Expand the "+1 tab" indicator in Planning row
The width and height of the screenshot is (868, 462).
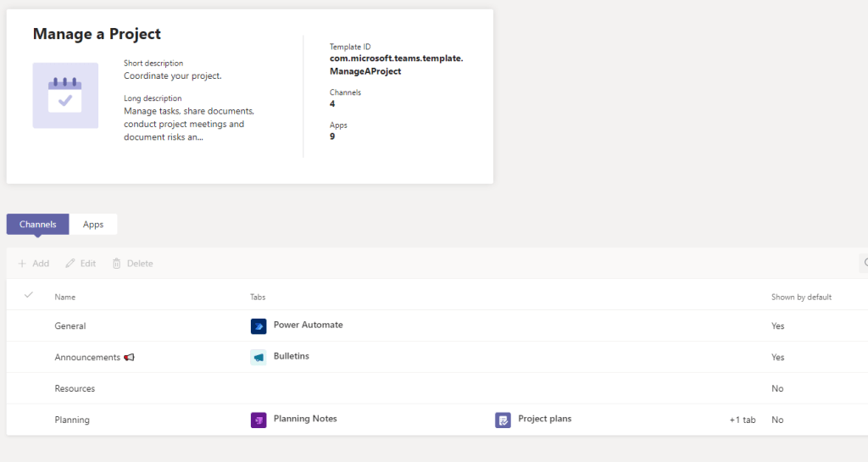tap(742, 420)
